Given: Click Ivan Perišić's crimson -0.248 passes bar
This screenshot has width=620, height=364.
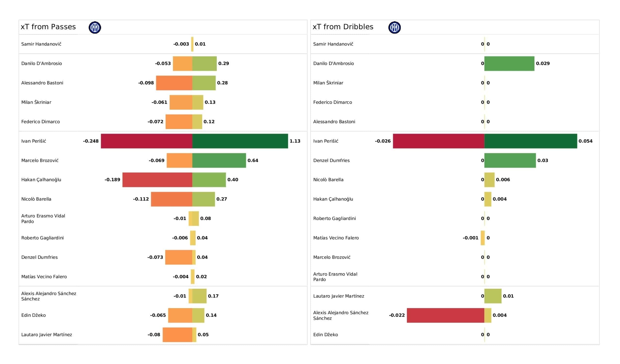Looking at the screenshot, I should point(146,141).
